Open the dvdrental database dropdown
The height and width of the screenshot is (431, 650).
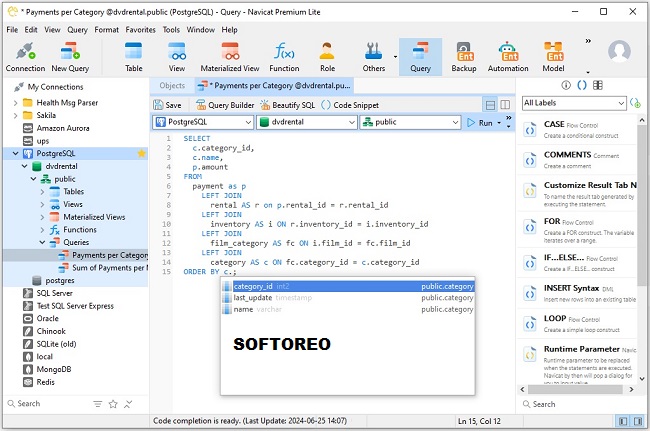(307, 122)
